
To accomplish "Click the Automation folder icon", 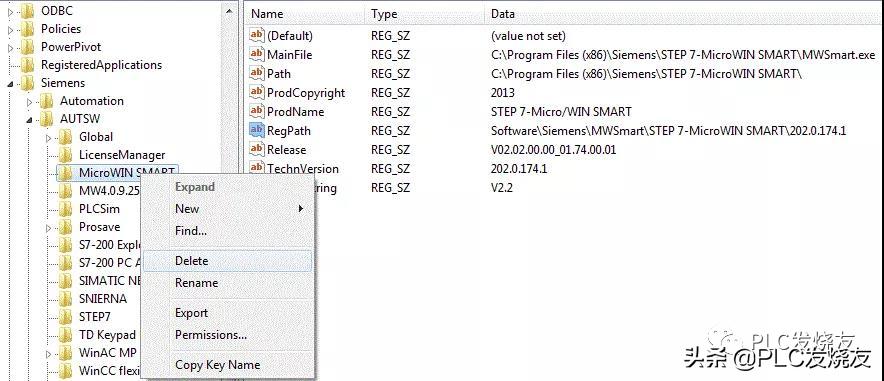I will point(47,101).
